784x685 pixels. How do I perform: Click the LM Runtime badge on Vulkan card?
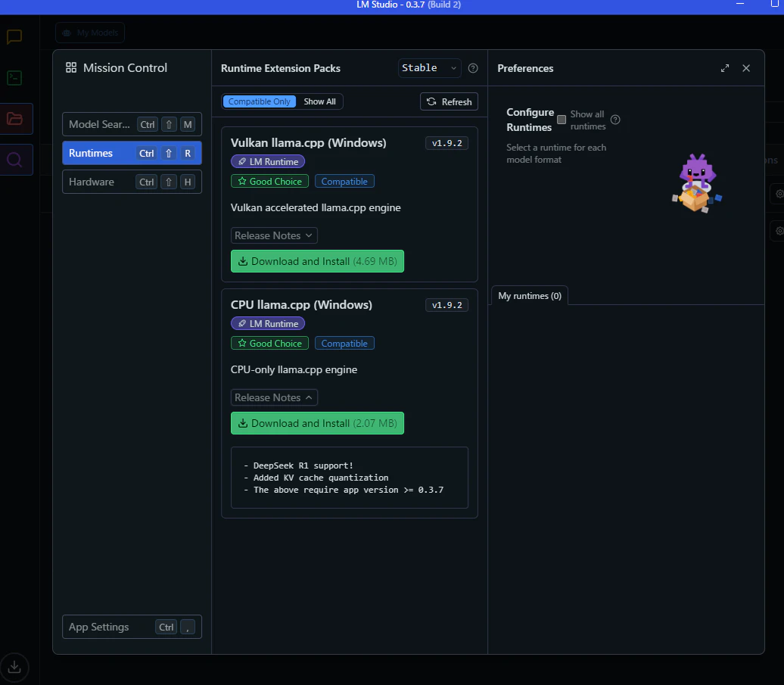click(x=268, y=161)
